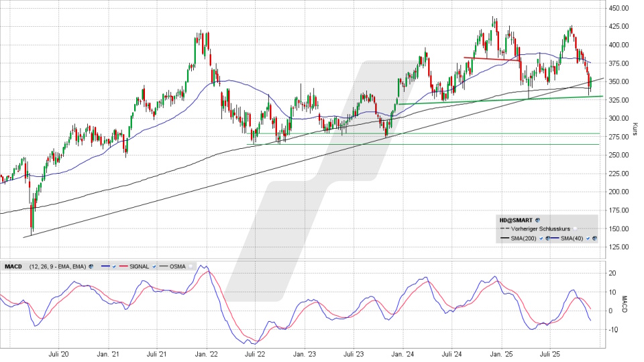Viewport: 644px width, 362px height.
Task: Open settings icon next to HD@SMART
Action: pyautogui.click(x=538, y=219)
